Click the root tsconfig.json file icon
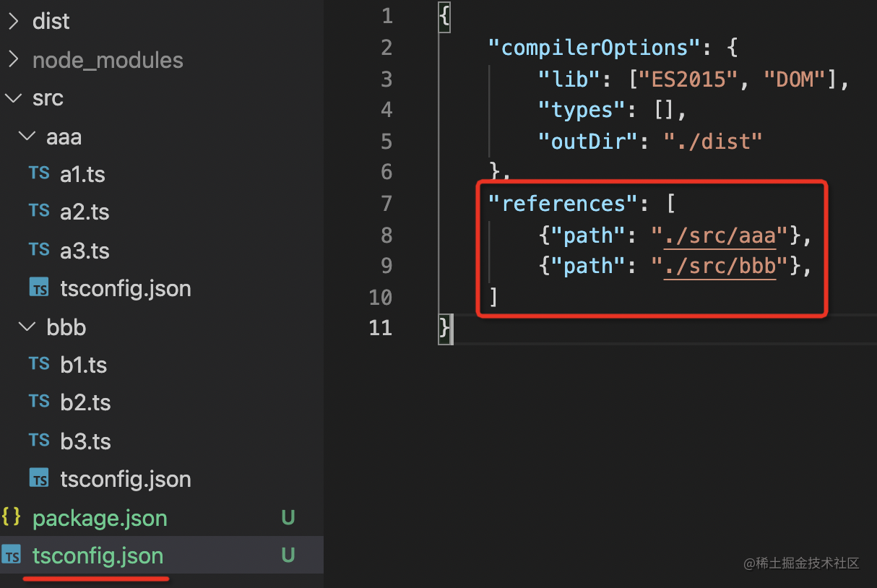The height and width of the screenshot is (588, 877). tap(12, 555)
